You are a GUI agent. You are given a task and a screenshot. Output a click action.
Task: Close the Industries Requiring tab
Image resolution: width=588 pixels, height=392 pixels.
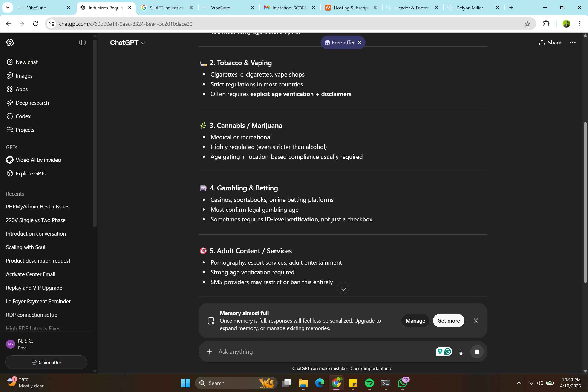(x=130, y=8)
